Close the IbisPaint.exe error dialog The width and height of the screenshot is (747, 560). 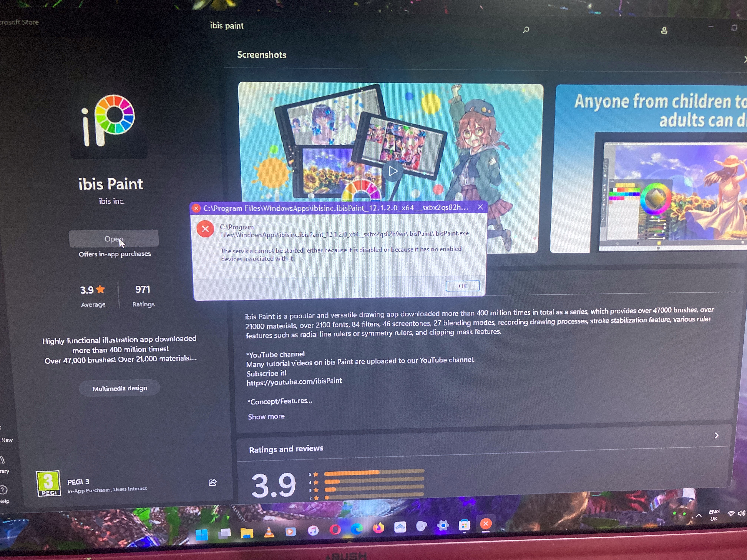pos(480,207)
